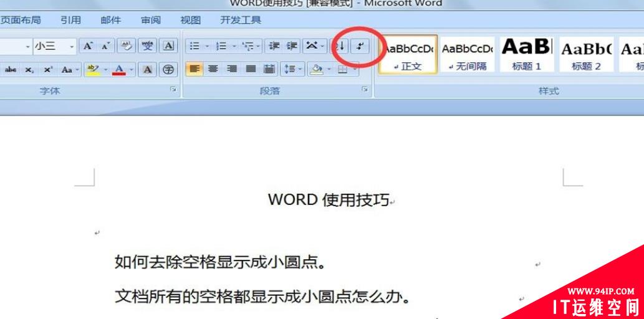Screen dimensions: 644x319
Task: Apply bulleted list
Action: click(x=195, y=46)
